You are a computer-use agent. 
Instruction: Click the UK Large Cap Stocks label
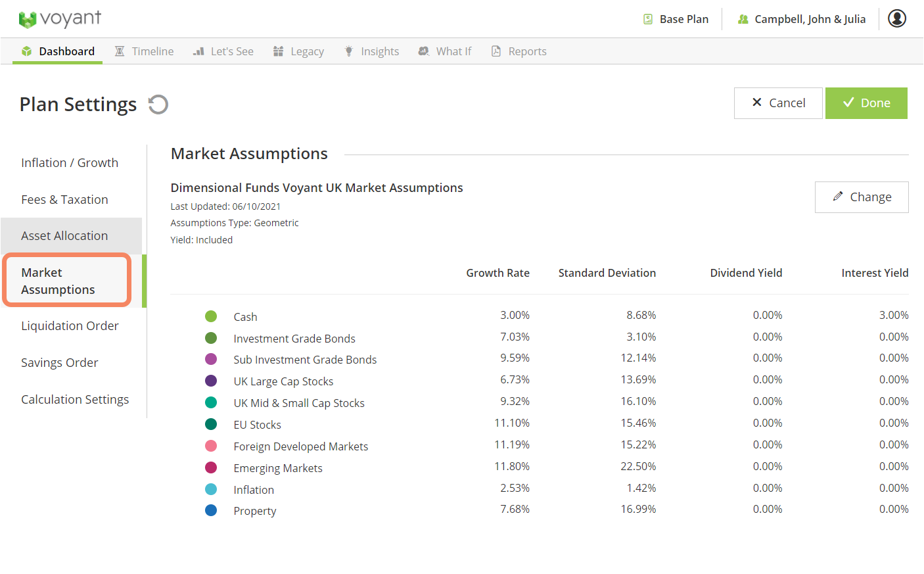coord(283,381)
